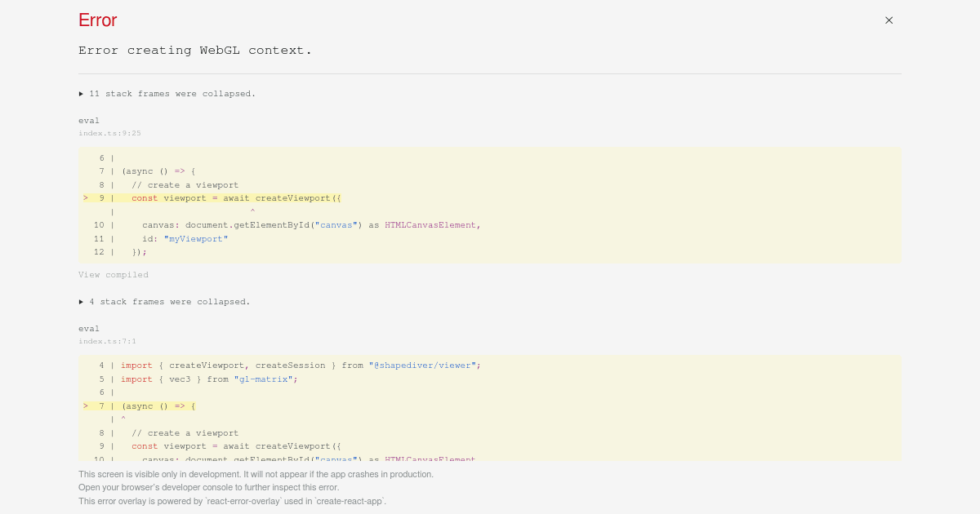The image size is (980, 514).
Task: Click line 11 id "myViewport" code
Action: [x=185, y=239]
